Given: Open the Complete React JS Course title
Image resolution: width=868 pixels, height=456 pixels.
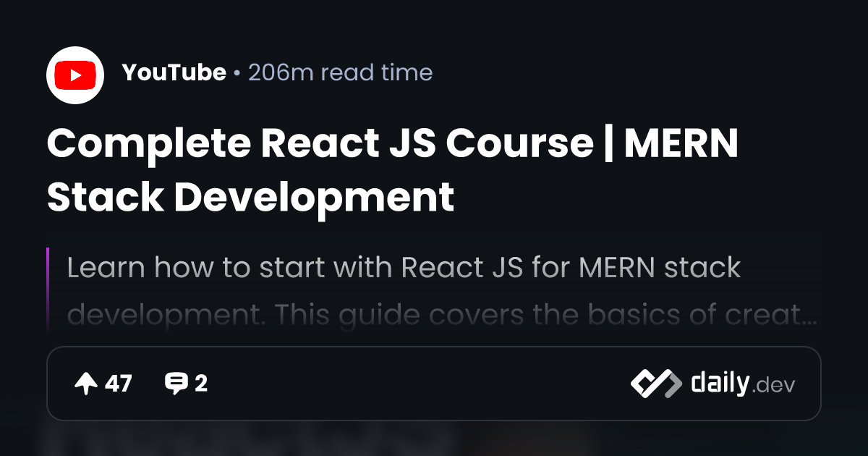Looking at the screenshot, I should point(393,143).
